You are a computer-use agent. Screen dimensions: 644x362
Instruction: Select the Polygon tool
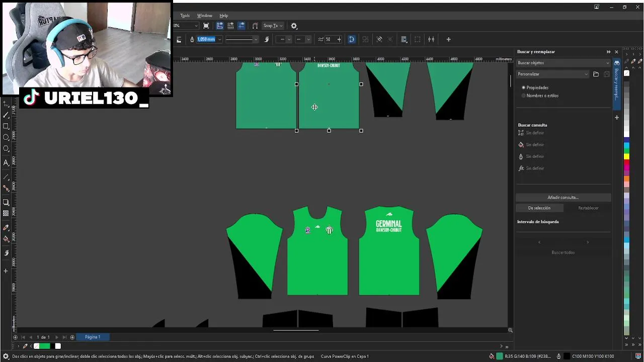pos(6,149)
